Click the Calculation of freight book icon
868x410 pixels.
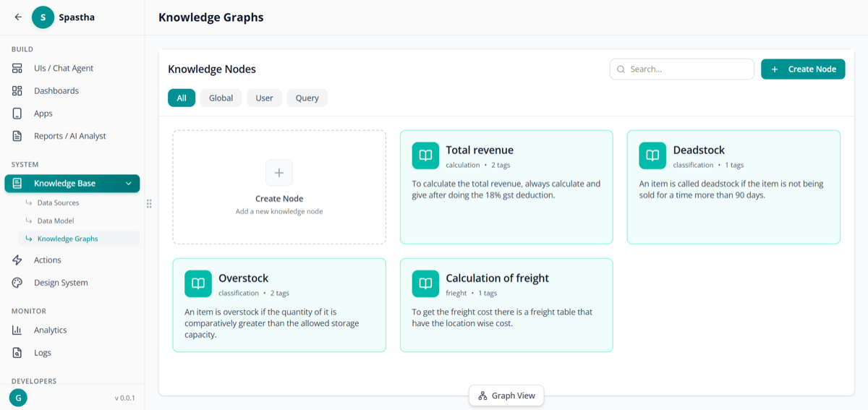pos(426,283)
